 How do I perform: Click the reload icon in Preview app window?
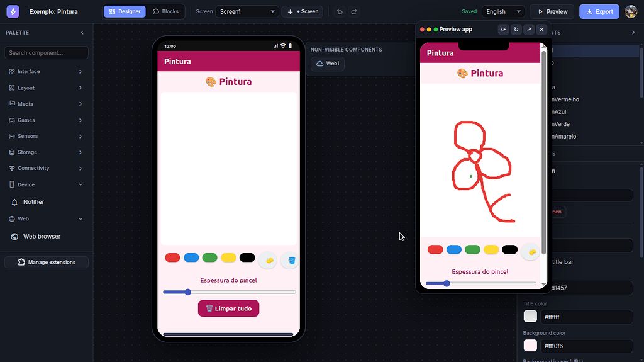coord(503,29)
